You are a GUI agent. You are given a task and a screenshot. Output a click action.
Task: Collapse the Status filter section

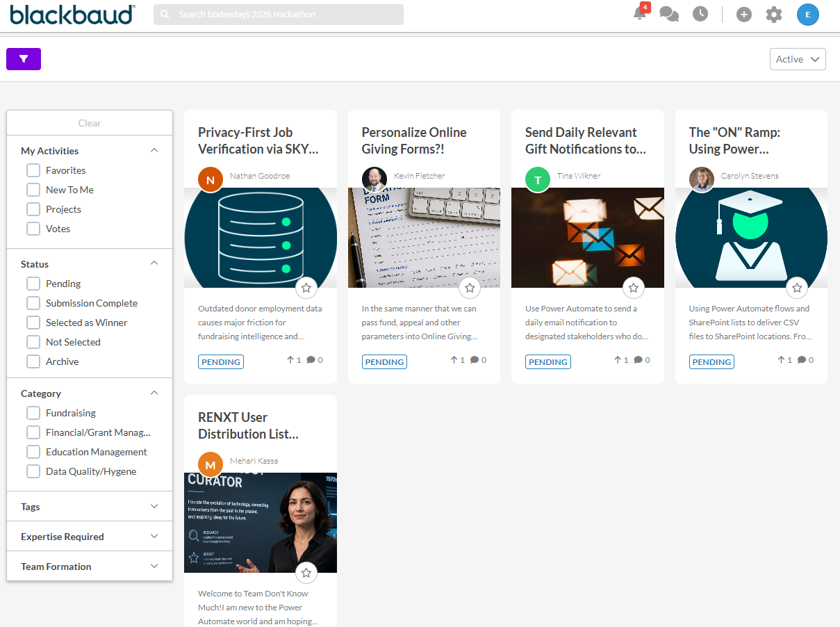[x=154, y=263]
